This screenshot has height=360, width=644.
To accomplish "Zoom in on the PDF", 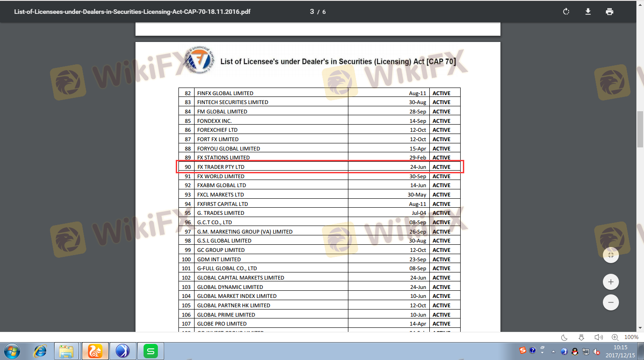I will 611,282.
